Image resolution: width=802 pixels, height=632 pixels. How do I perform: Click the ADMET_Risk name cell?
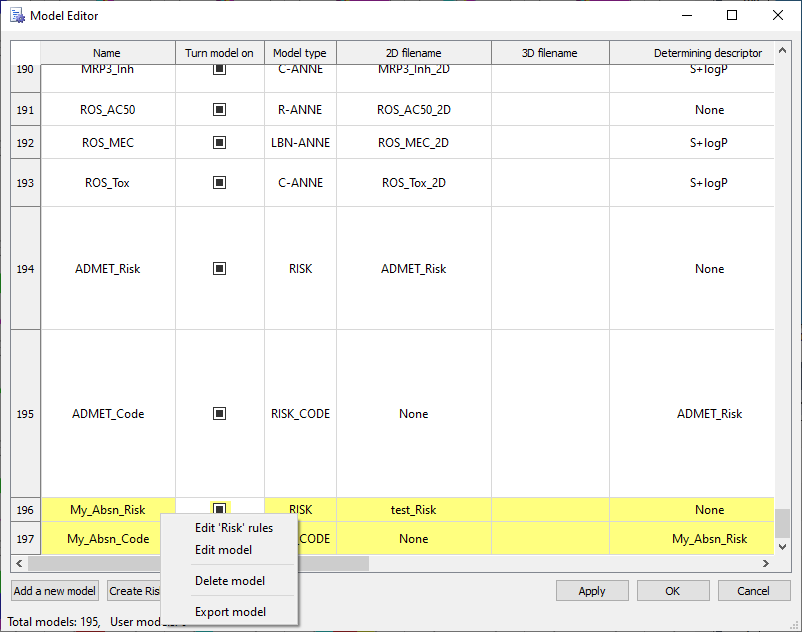[x=108, y=268]
